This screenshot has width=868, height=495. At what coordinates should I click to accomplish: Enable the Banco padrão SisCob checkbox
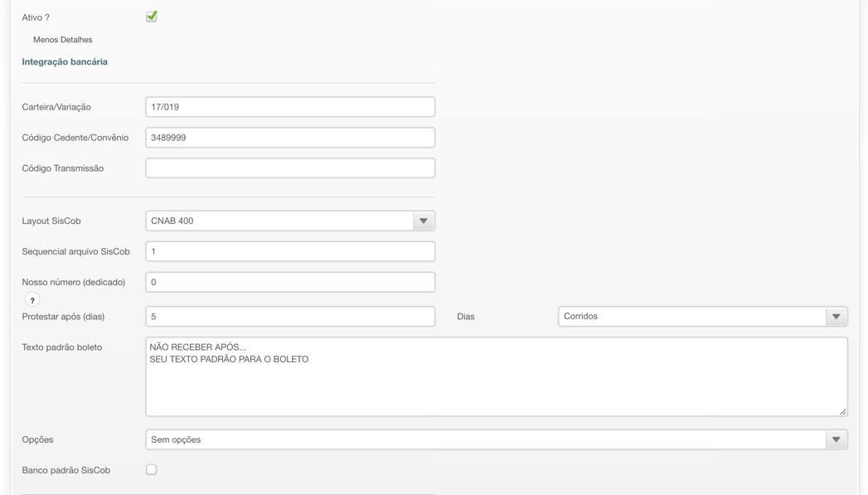pos(152,470)
